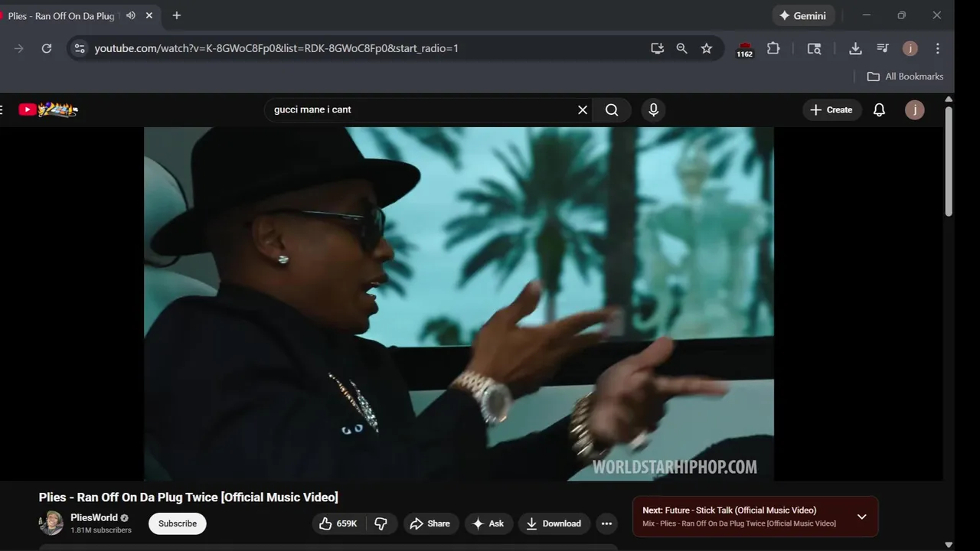Image resolution: width=980 pixels, height=551 pixels.
Task: Open the extension showing badge 1162
Action: [744, 50]
